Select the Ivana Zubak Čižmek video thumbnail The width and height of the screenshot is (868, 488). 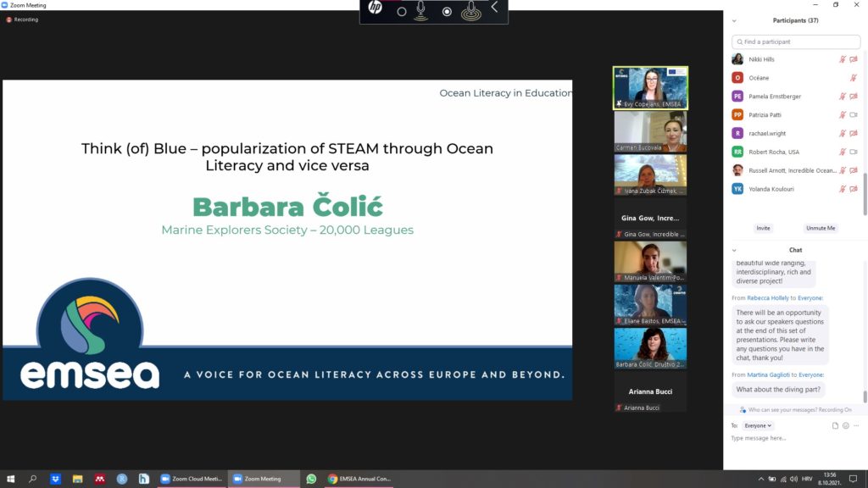650,175
